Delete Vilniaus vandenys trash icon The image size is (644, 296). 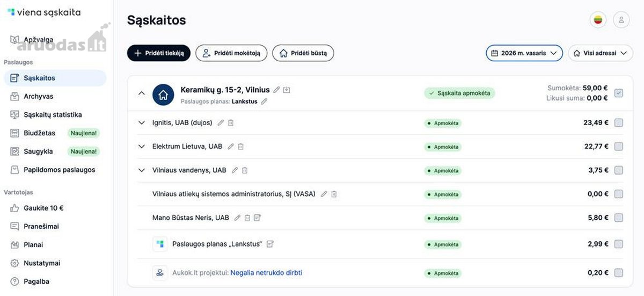244,170
